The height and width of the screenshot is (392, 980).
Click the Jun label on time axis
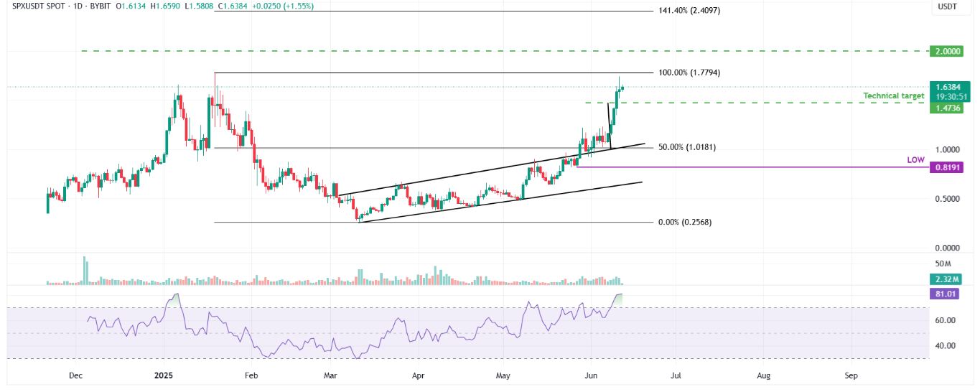(592, 375)
